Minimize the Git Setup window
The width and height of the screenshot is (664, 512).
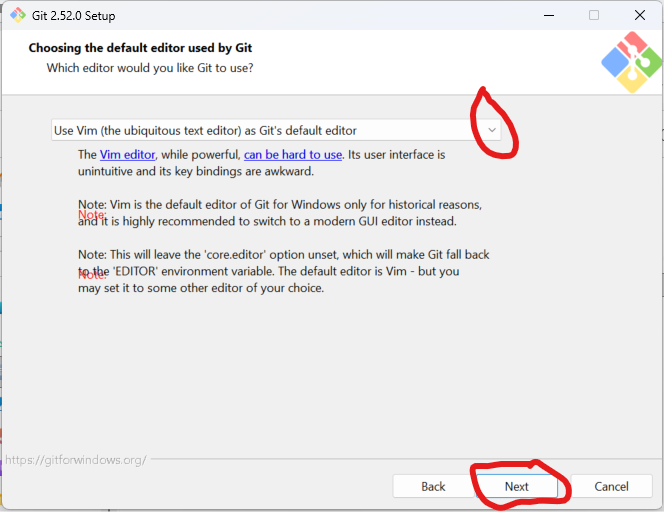point(549,15)
